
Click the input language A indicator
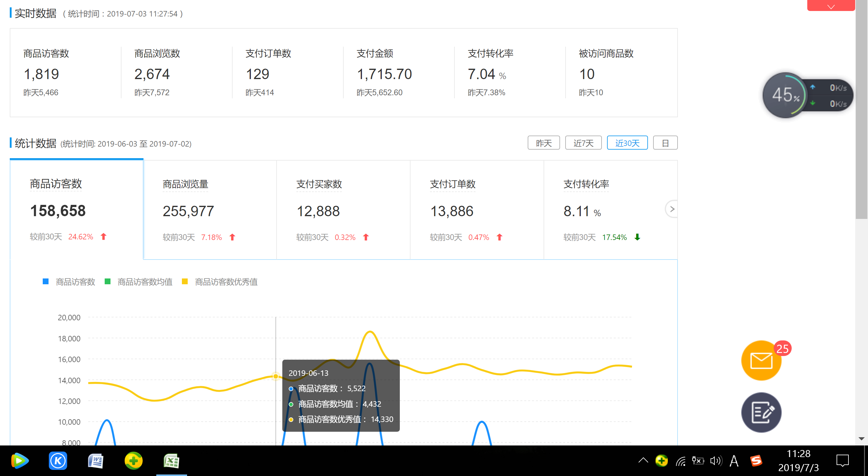[x=734, y=460]
